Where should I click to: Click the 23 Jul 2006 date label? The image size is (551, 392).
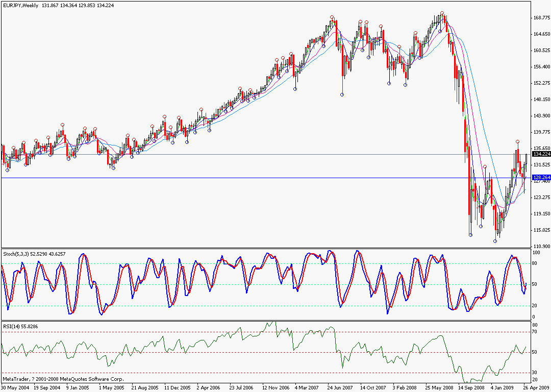pos(241,388)
